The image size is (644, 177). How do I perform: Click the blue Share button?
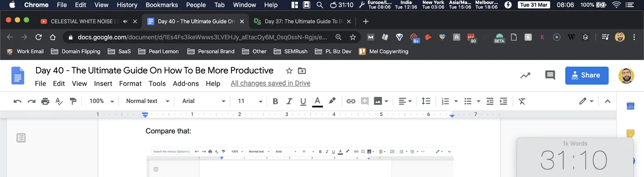click(586, 75)
